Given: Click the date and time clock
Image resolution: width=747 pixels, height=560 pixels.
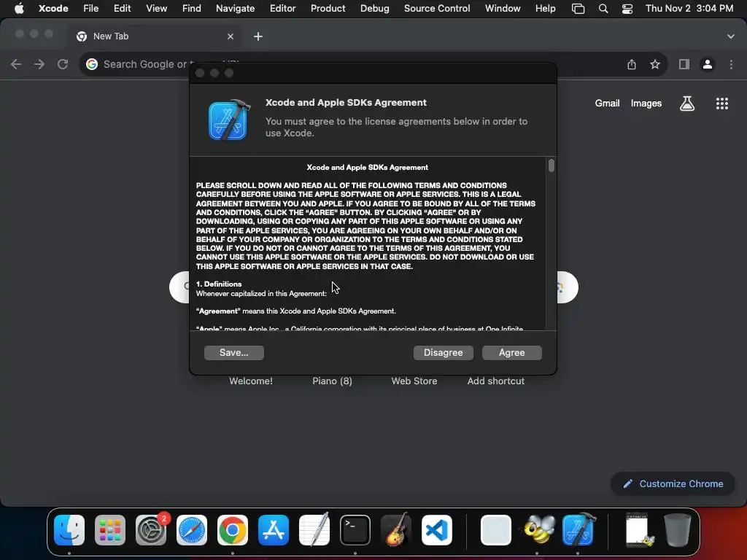Looking at the screenshot, I should point(689,8).
